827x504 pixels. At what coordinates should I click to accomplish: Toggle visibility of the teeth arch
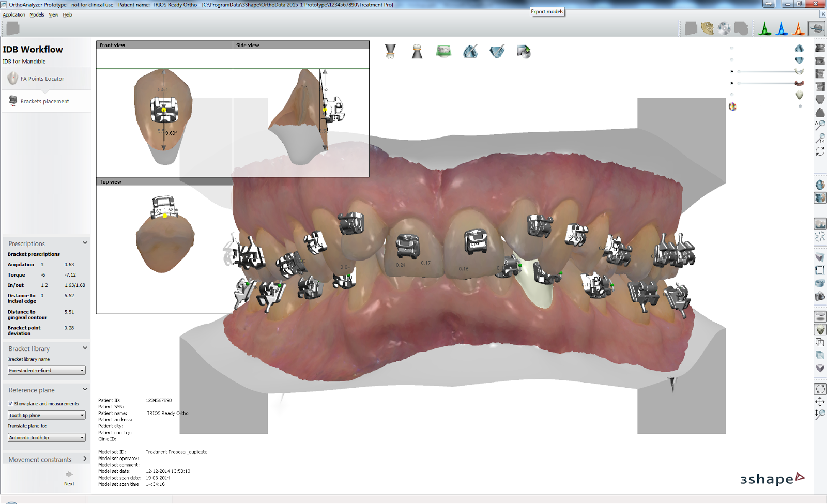point(732,71)
